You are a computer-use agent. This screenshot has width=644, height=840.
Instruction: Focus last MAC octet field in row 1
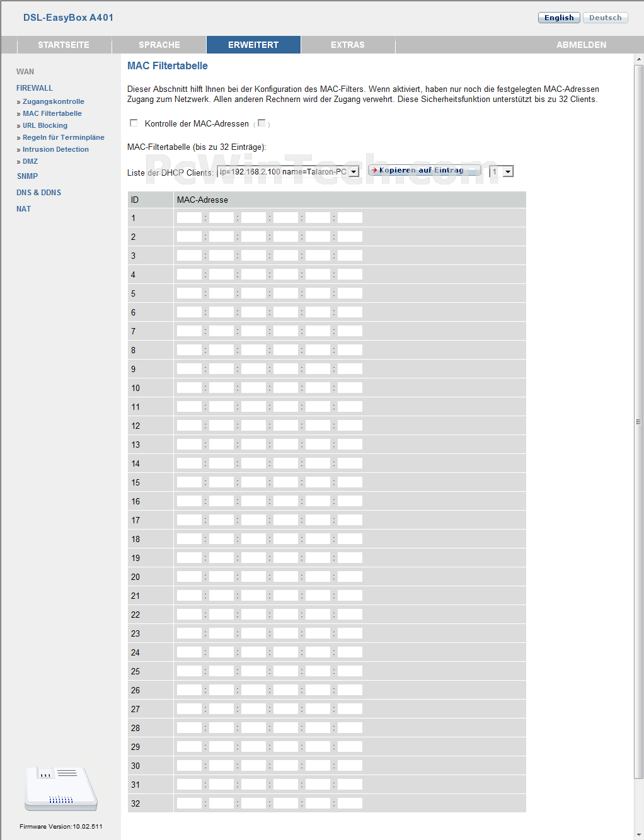tap(350, 218)
